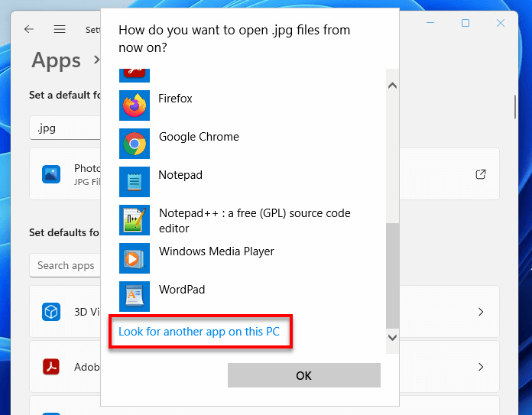Click the Google Chrome text label
The image size is (532, 415).
[199, 137]
